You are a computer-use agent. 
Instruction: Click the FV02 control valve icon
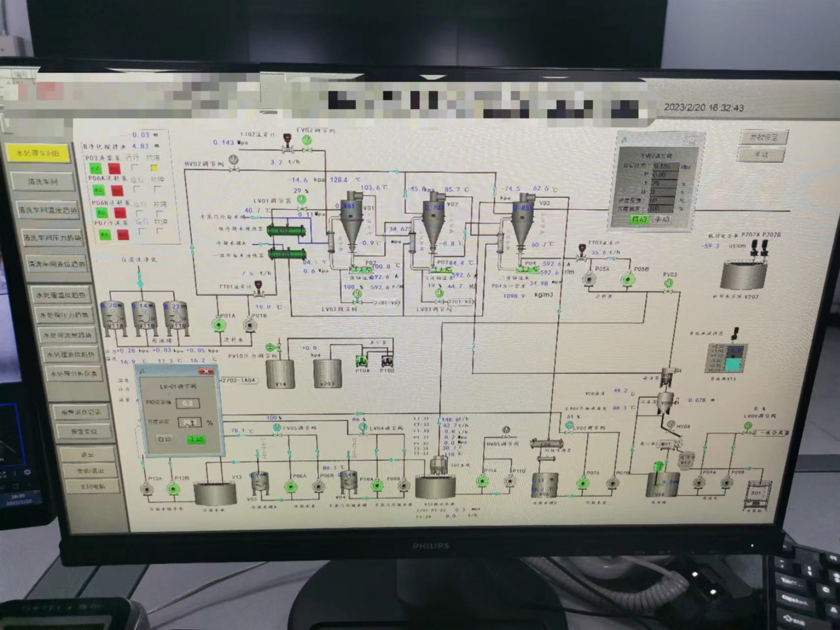pyautogui.click(x=307, y=141)
